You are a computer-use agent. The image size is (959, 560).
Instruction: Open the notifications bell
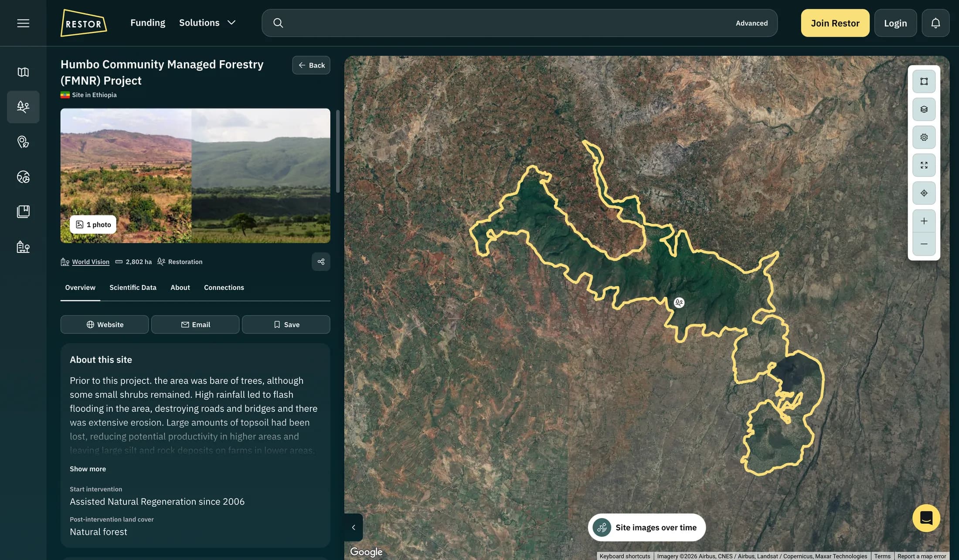[935, 23]
